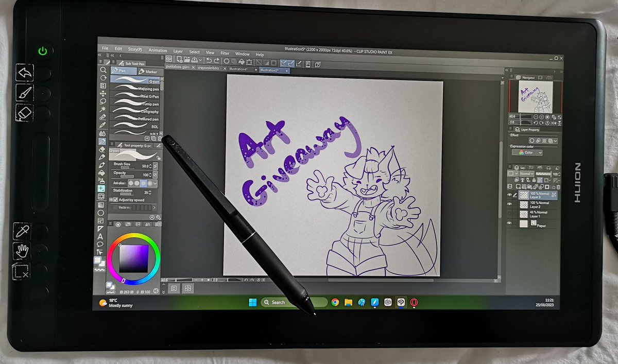Select the Real G-Pen sub tool
Image resolution: width=618 pixels, height=364 pixels.
136,96
